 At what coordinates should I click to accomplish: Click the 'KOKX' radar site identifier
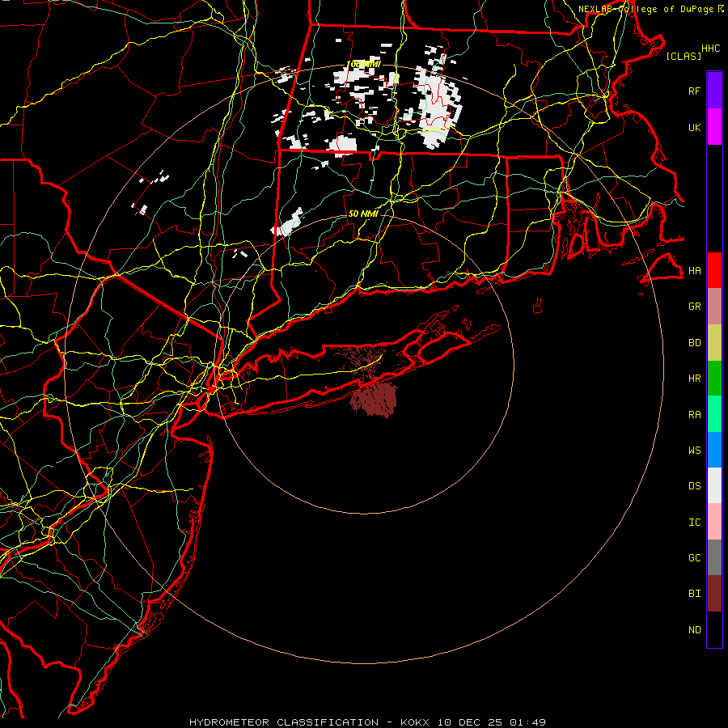pos(415,722)
